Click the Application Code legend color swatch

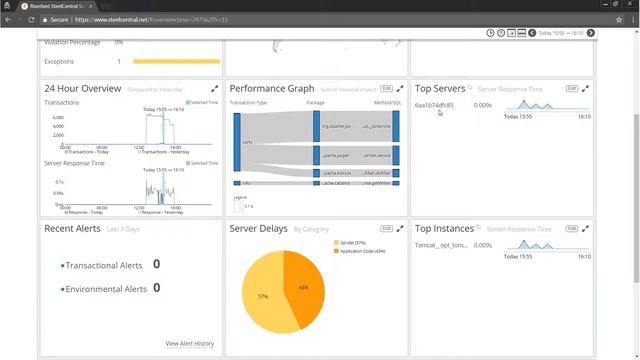coord(336,251)
